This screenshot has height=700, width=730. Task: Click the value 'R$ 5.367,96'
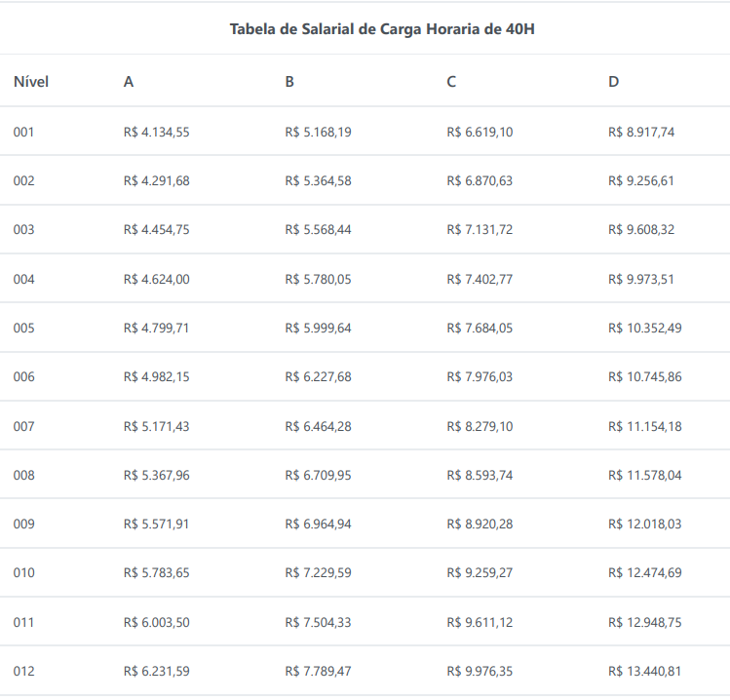coord(156,475)
